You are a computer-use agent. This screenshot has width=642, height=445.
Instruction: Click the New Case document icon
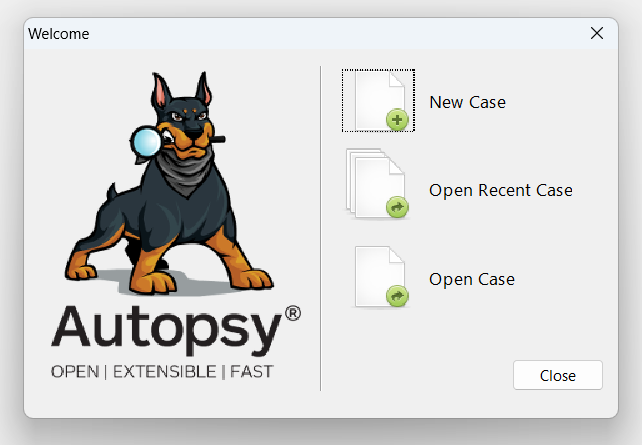coord(378,100)
